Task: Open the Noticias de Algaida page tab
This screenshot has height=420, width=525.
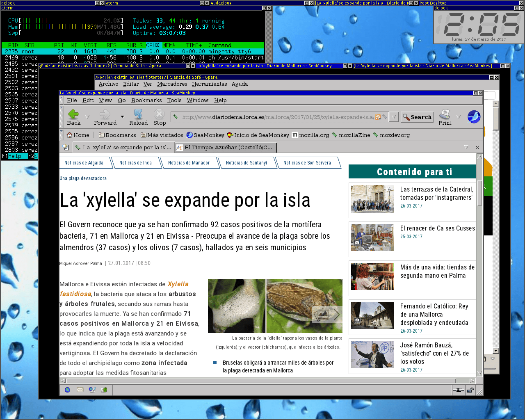Action: tap(84, 163)
